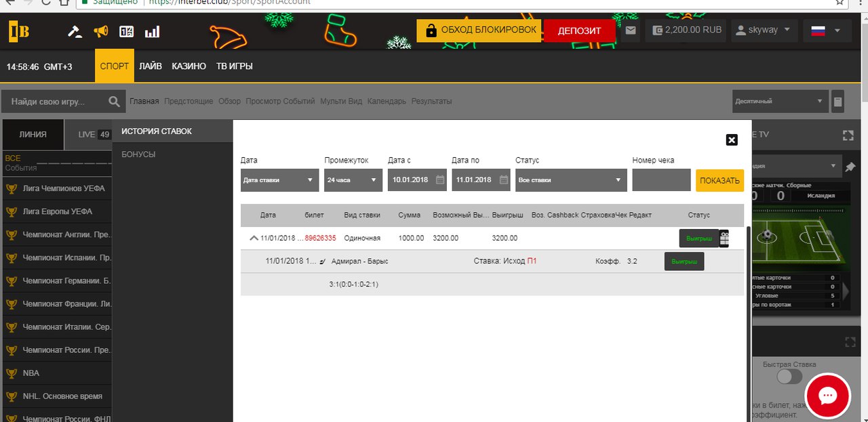Viewport: 868px width, 422px height.
Task: Click the auction hammer icon in header
Action: (75, 31)
